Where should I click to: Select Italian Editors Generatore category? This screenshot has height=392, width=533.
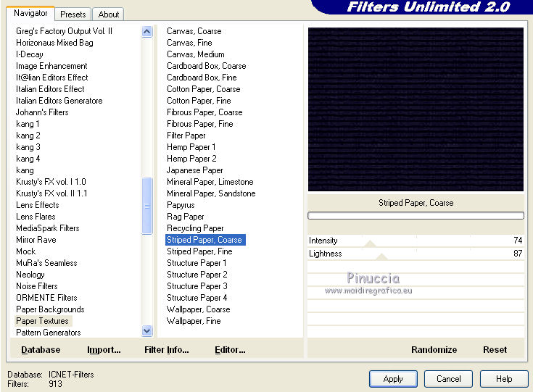59,101
